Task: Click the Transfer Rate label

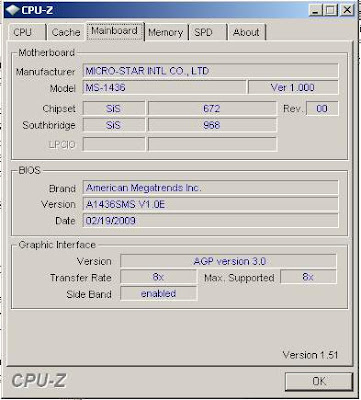Action: (x=81, y=278)
